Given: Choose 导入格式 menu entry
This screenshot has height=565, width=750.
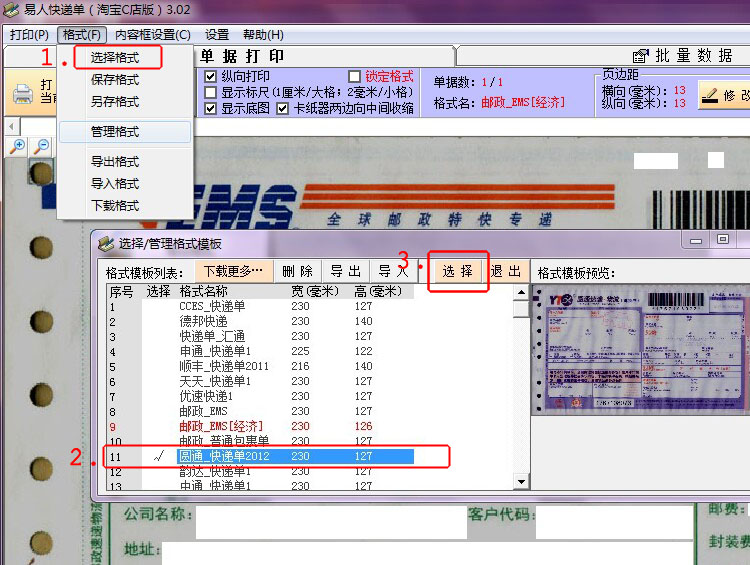Looking at the screenshot, I should tap(115, 184).
